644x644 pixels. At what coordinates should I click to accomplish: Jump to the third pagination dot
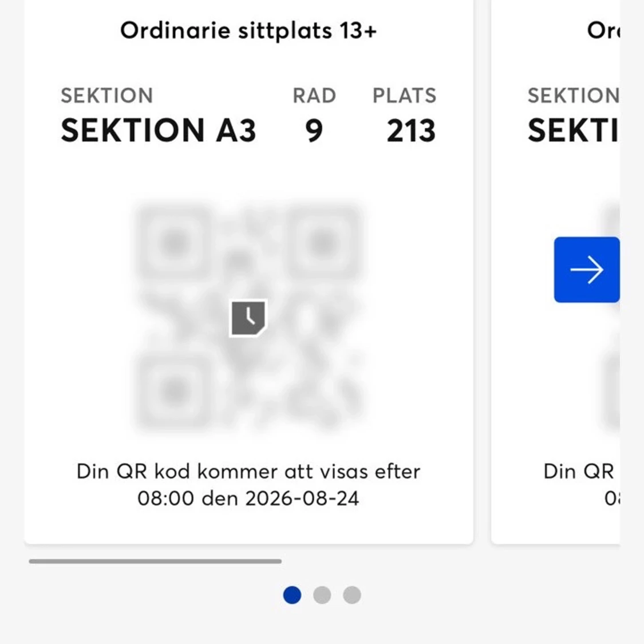pos(352,595)
